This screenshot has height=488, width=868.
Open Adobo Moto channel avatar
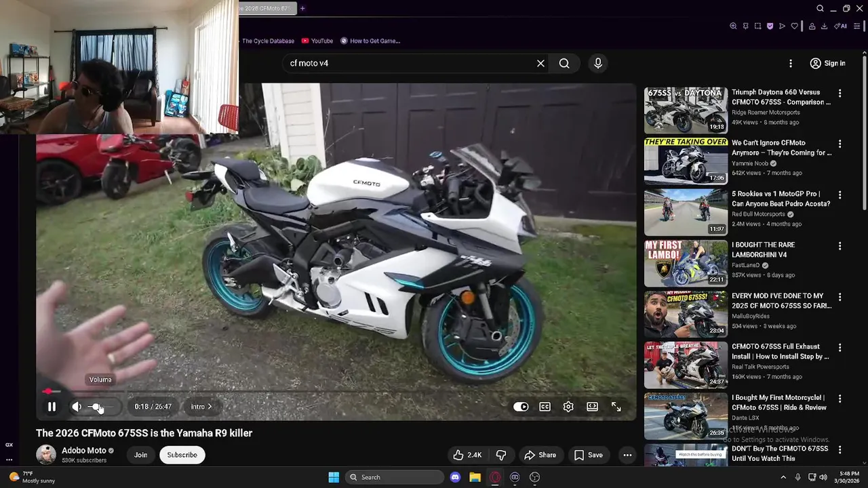[x=46, y=455]
